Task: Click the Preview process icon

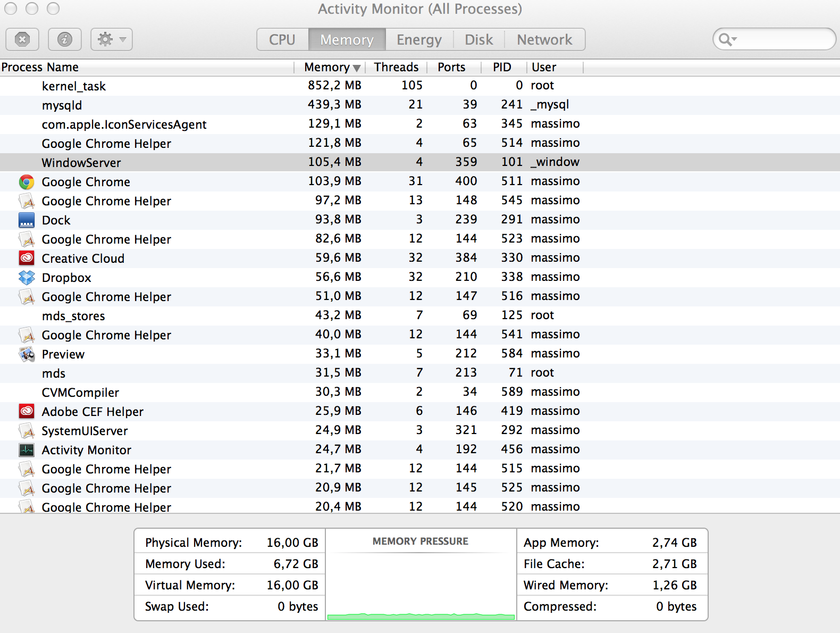Action: click(27, 354)
